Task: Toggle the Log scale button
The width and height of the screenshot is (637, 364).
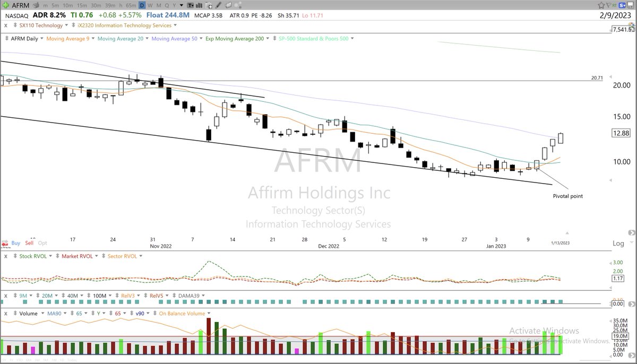Action: pyautogui.click(x=618, y=244)
